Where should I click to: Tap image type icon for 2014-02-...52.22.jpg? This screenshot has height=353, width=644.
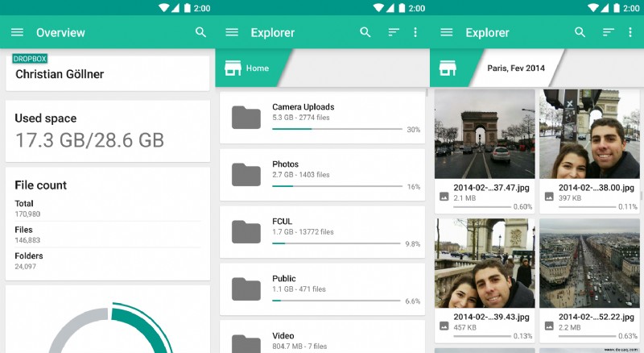pyautogui.click(x=549, y=326)
